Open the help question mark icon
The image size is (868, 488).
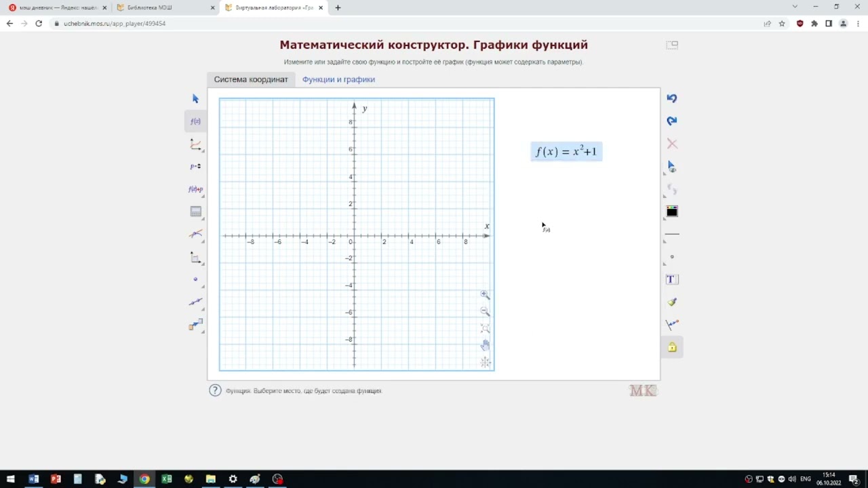(215, 390)
